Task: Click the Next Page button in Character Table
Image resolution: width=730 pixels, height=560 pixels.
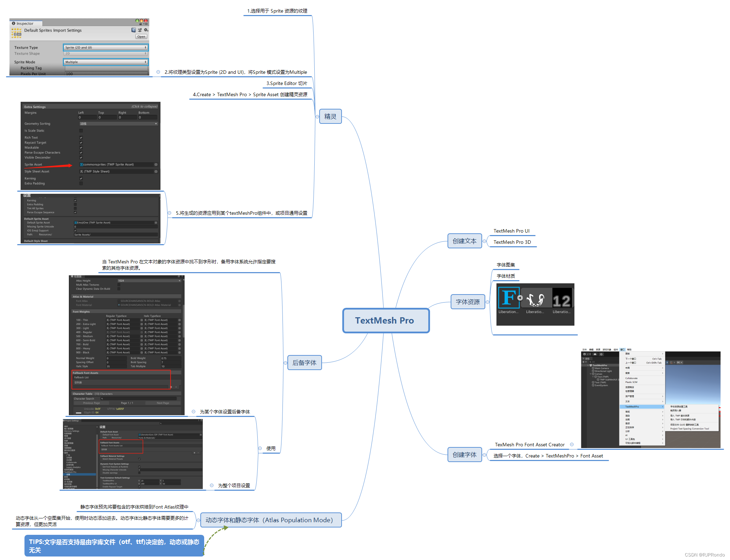Action: (x=163, y=403)
